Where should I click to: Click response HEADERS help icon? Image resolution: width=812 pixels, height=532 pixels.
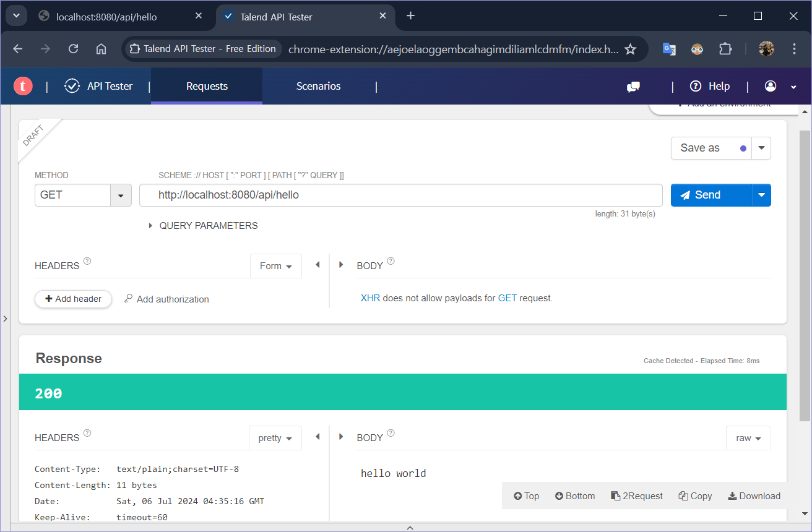pyautogui.click(x=87, y=433)
